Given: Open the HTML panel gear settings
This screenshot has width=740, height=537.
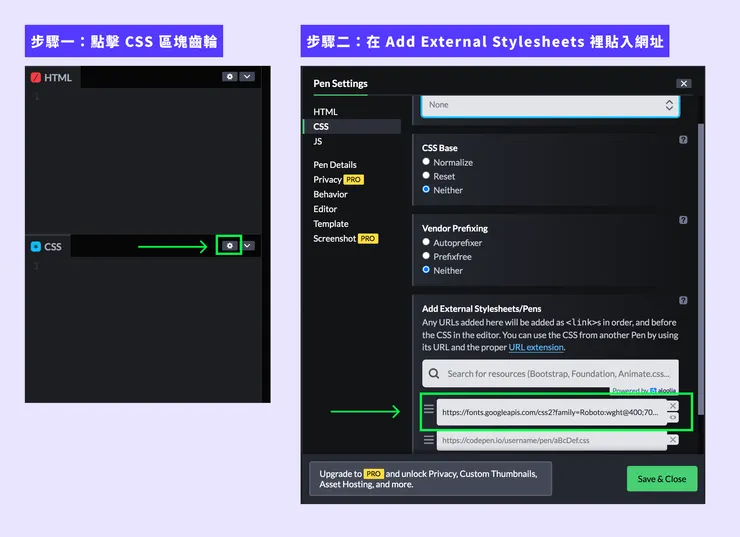Looking at the screenshot, I should point(229,76).
